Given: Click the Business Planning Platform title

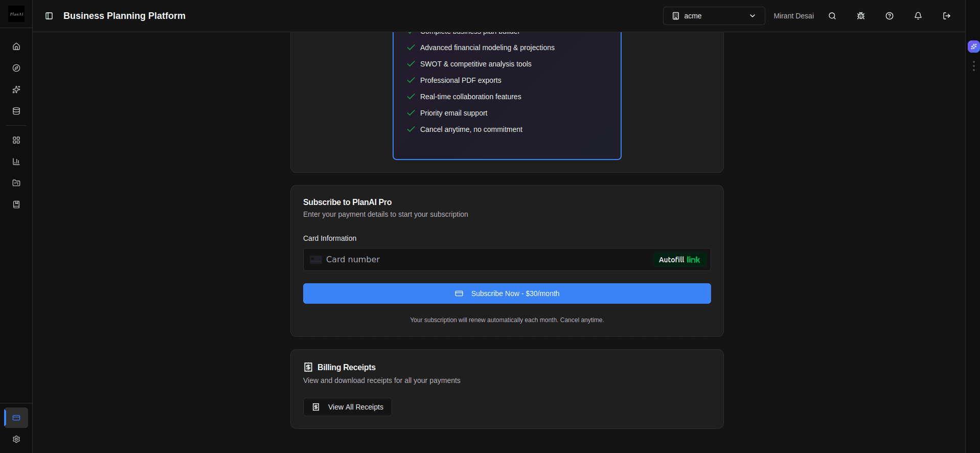Looking at the screenshot, I should click(124, 16).
